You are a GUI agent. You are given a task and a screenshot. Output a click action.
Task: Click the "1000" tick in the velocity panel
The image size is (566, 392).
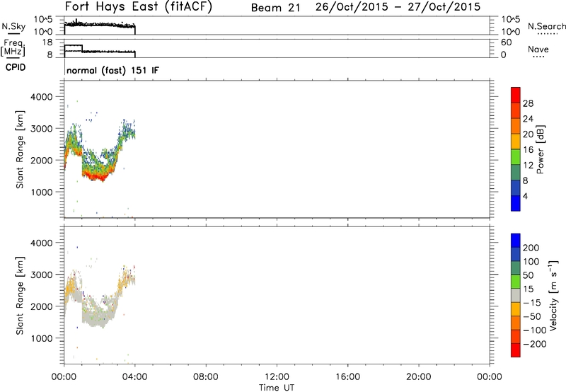[x=42, y=338]
